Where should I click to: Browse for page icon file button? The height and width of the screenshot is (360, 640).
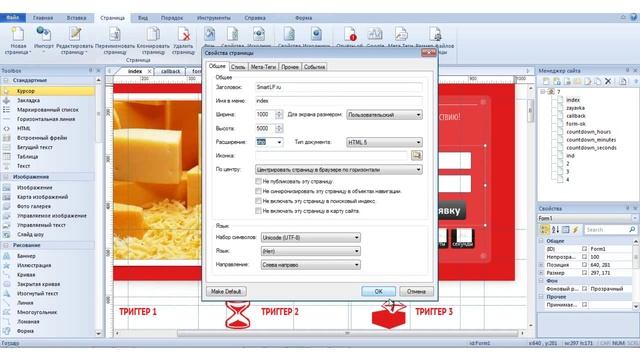pos(416,156)
